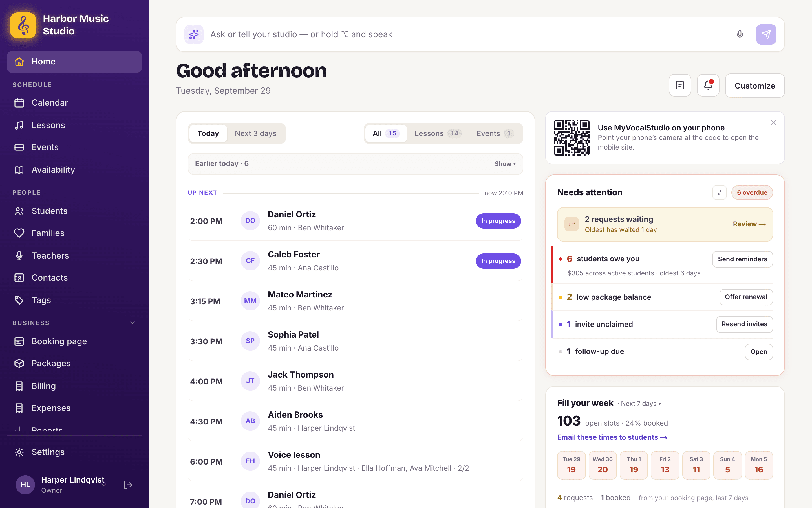Click Resend invites

click(x=744, y=324)
